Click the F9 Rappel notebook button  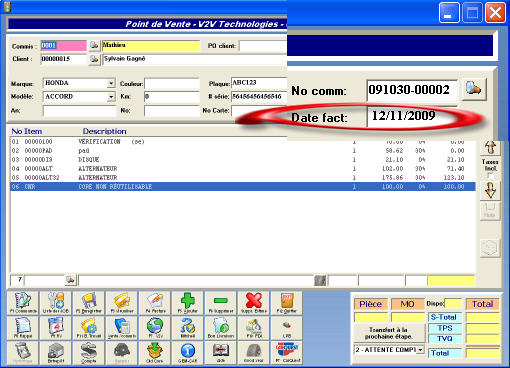click(x=23, y=328)
